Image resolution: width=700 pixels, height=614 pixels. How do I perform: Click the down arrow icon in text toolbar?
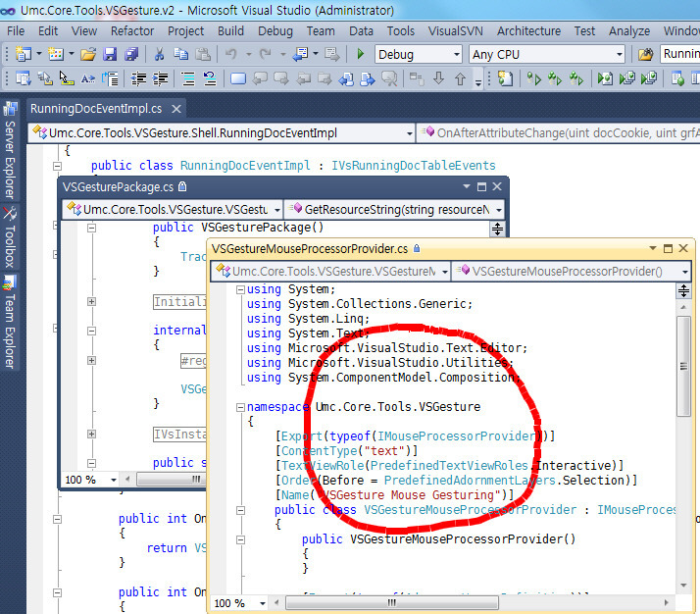click(439, 79)
